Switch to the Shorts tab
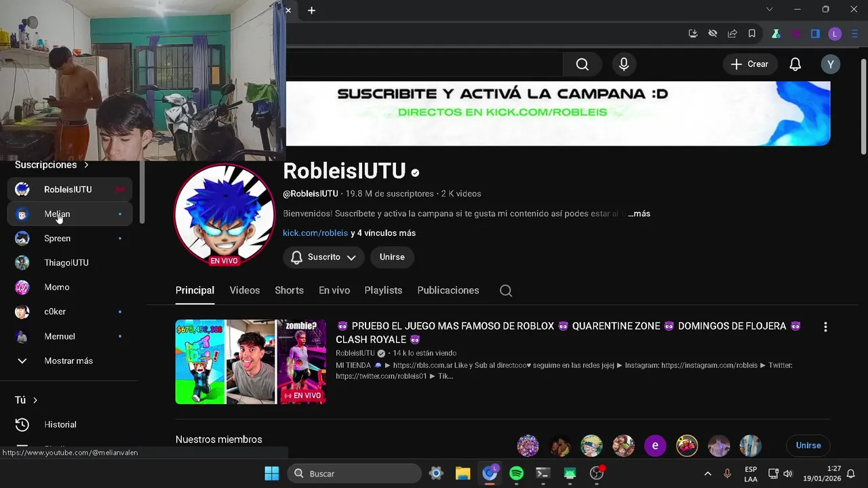The width and height of the screenshot is (868, 488). coord(289,290)
